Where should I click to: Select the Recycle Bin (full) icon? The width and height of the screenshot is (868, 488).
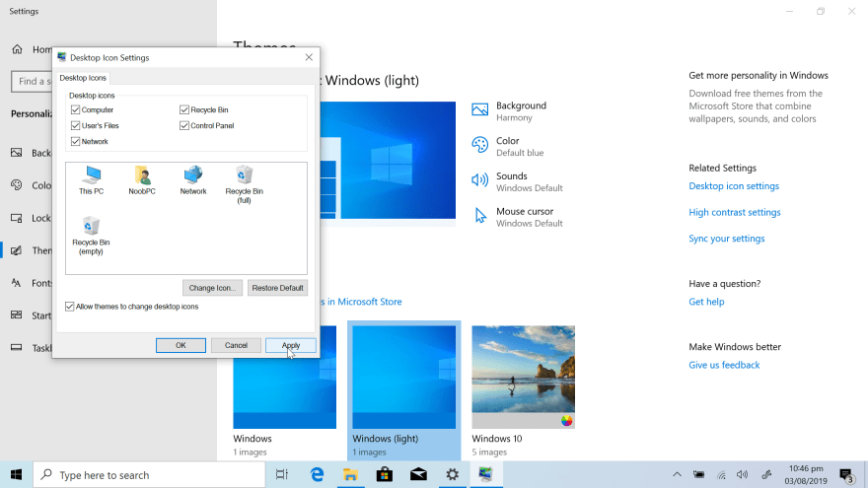(x=245, y=184)
